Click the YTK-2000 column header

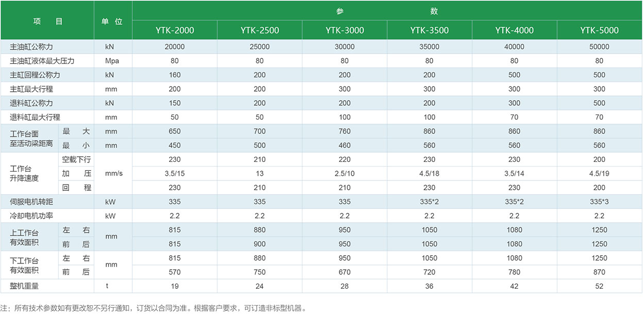click(x=175, y=30)
